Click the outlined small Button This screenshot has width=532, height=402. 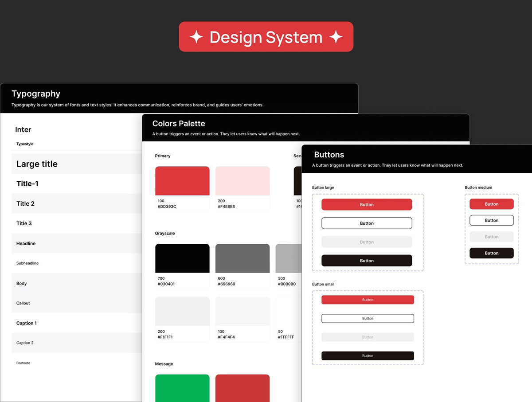pos(368,318)
